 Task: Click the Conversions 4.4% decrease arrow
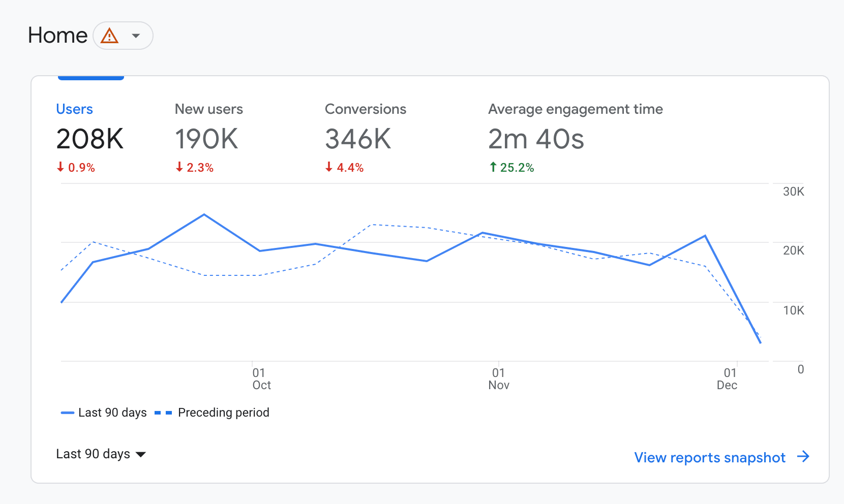[x=329, y=167]
